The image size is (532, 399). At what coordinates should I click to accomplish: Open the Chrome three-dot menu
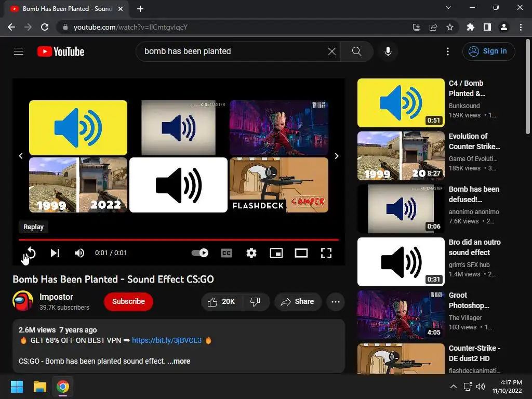coord(521,27)
